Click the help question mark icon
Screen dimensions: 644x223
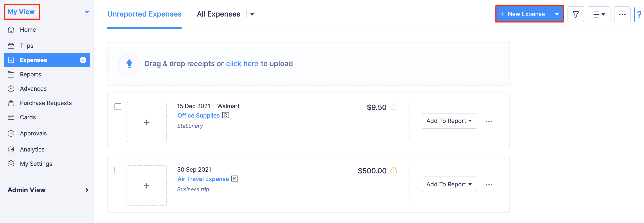(640, 14)
